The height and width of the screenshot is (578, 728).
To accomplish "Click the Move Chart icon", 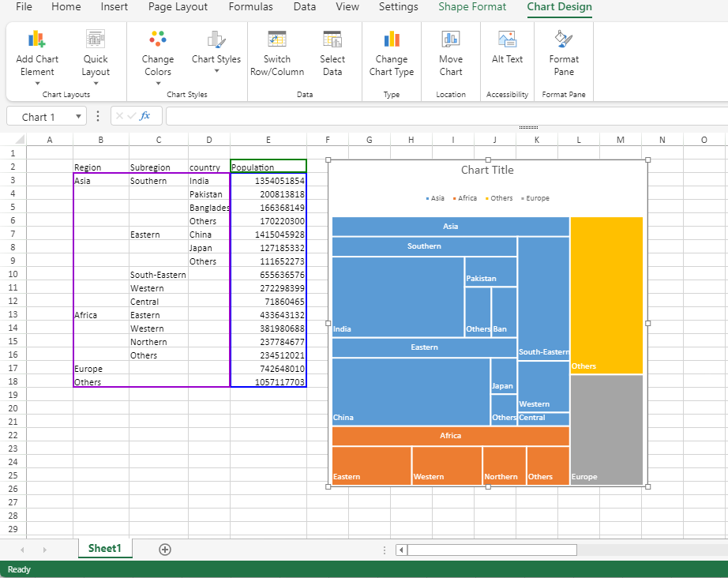I will (x=451, y=39).
